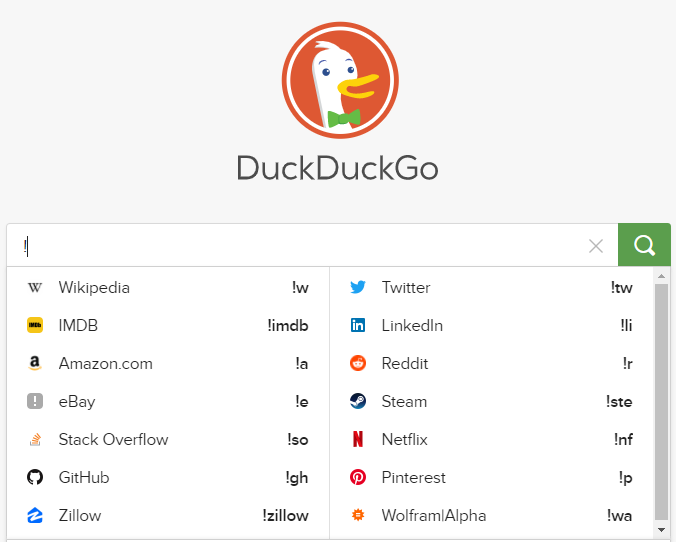Select the Zillow label text
676x542 pixels.
(x=80, y=515)
